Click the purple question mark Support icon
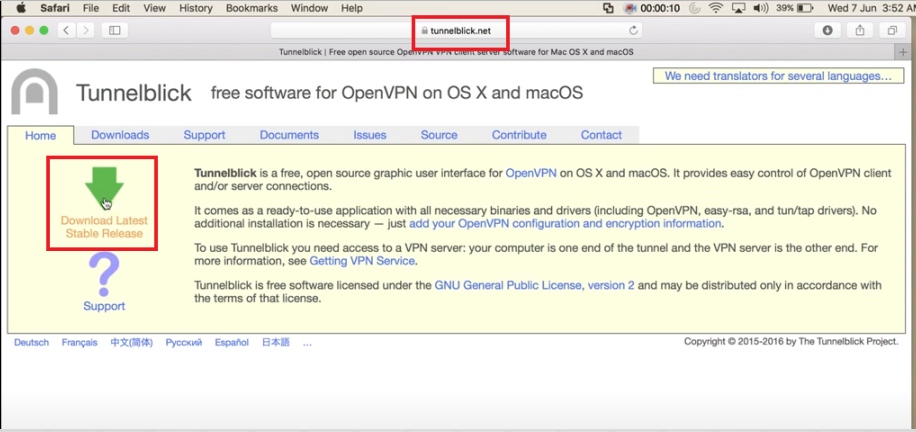Screen dimensions: 916x432 pyautogui.click(x=103, y=275)
